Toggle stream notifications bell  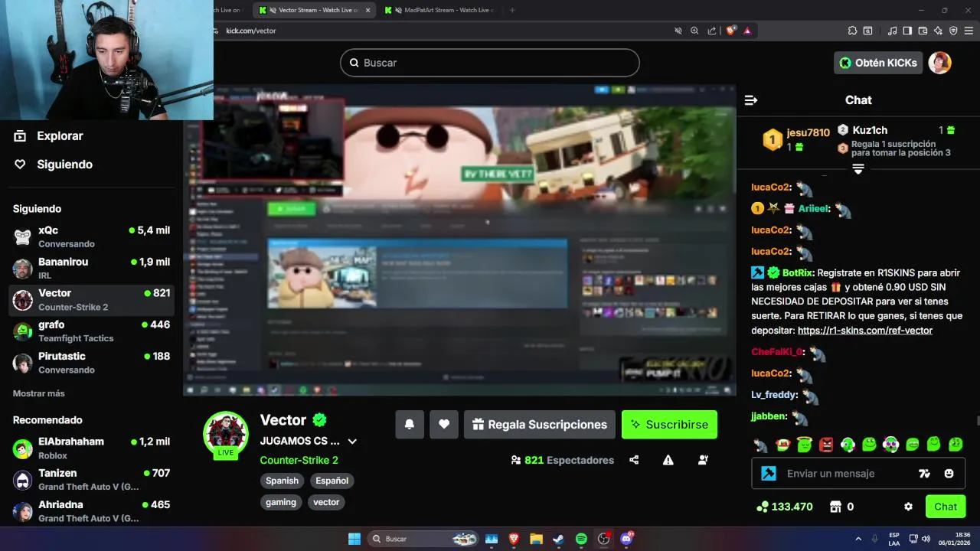(410, 425)
